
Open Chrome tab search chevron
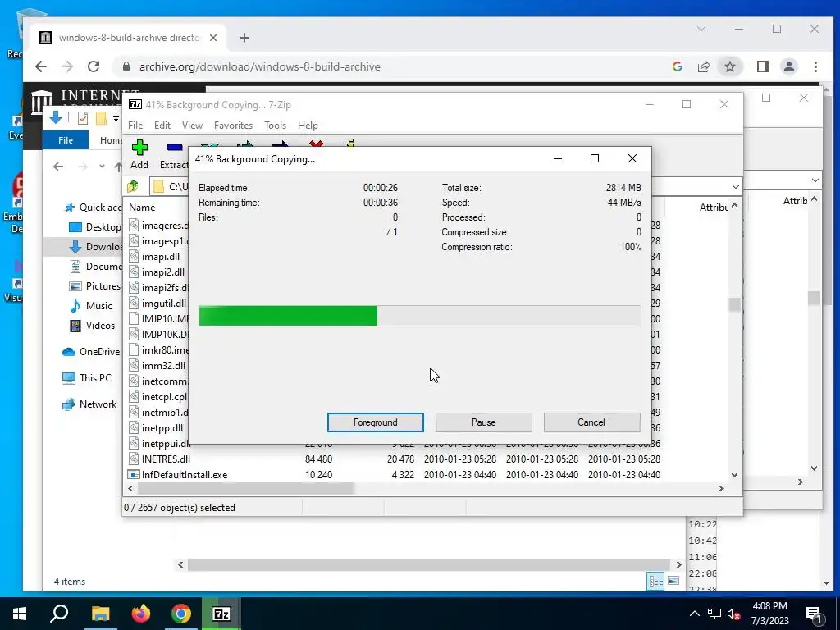coord(701,29)
